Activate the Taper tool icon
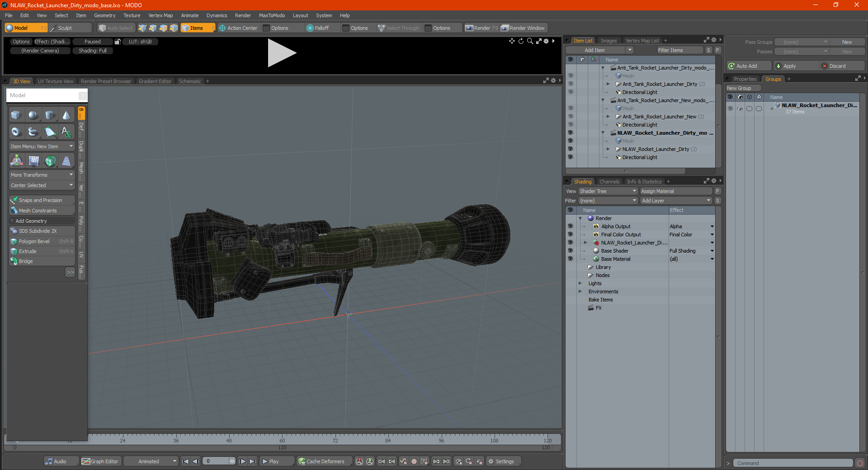Image resolution: width=868 pixels, height=470 pixels. 66,161
